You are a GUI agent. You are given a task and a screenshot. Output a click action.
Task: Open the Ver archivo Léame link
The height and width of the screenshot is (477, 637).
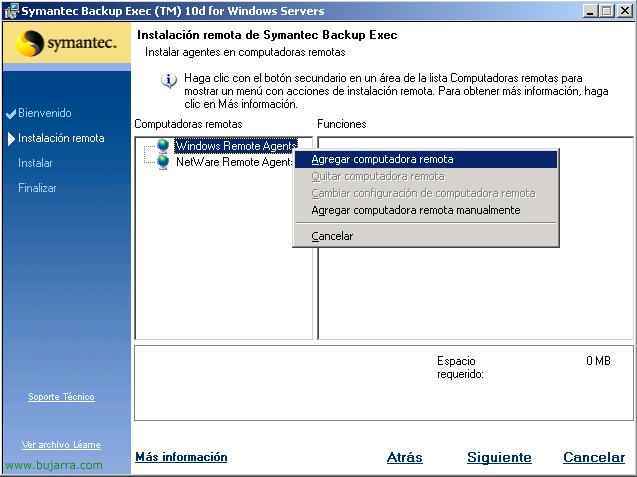(61, 444)
